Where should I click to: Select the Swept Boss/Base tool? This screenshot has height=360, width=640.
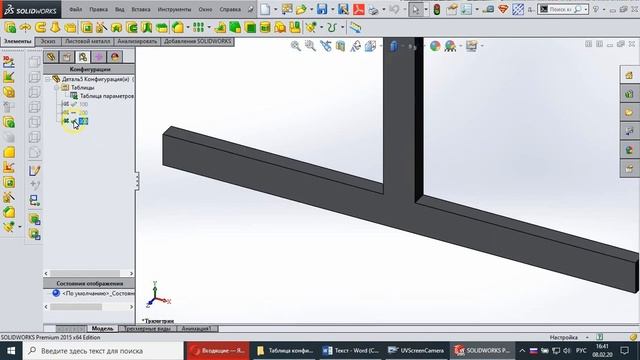tap(40, 27)
